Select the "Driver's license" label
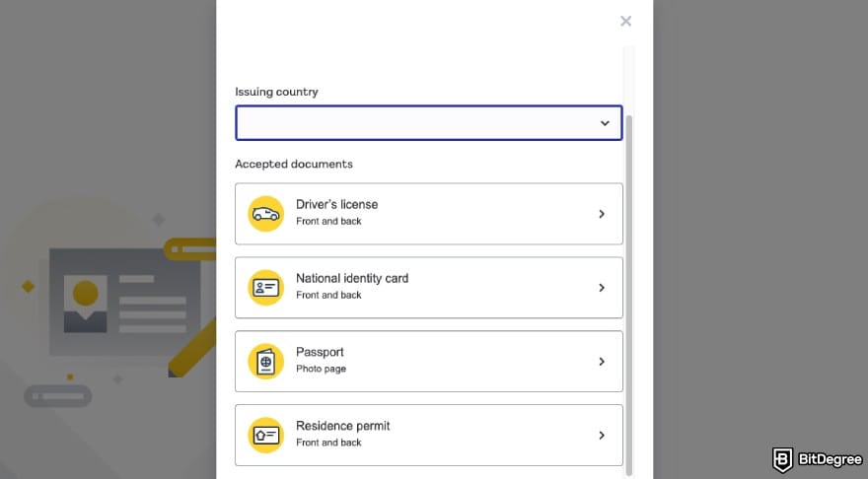The image size is (868, 479). pyautogui.click(x=336, y=204)
